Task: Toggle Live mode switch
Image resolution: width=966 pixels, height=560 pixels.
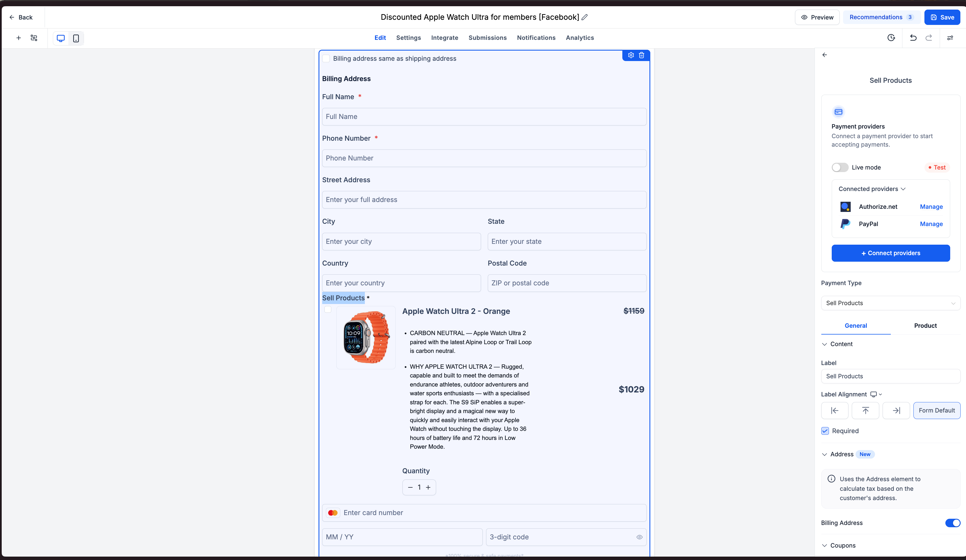Action: [x=839, y=168]
